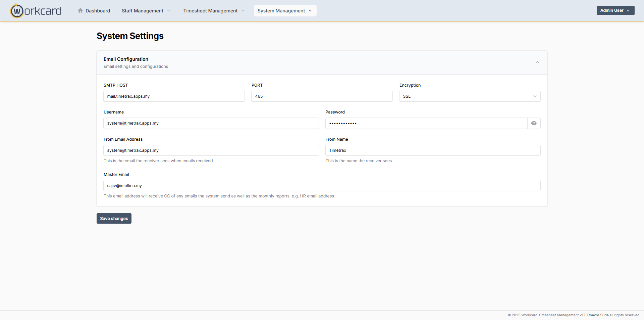Go to the Dashboard page

[98, 11]
